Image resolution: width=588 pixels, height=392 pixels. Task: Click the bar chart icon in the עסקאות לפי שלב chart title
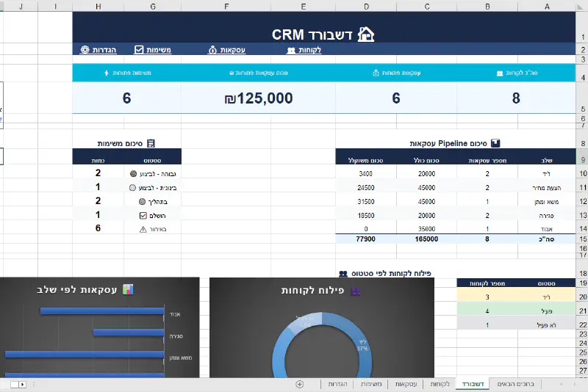(128, 289)
